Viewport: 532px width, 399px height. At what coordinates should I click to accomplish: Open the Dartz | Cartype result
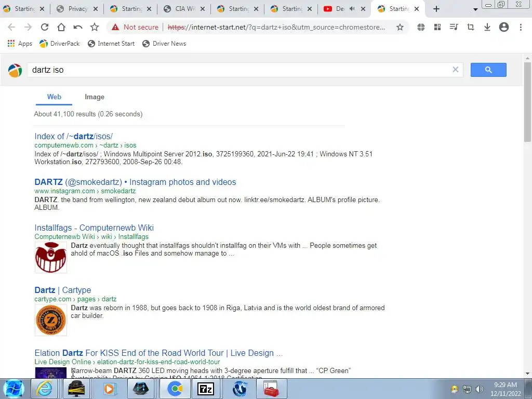63,290
